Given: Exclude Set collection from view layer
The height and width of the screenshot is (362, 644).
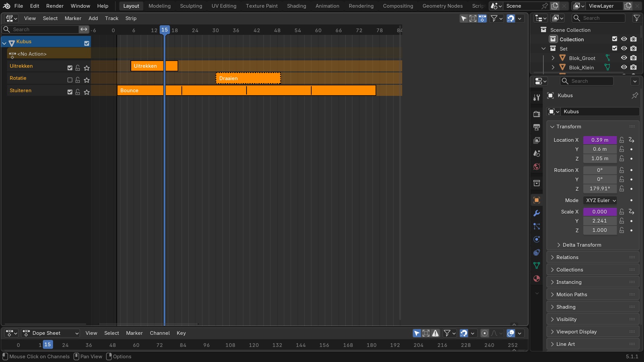Looking at the screenshot, I should pyautogui.click(x=614, y=49).
